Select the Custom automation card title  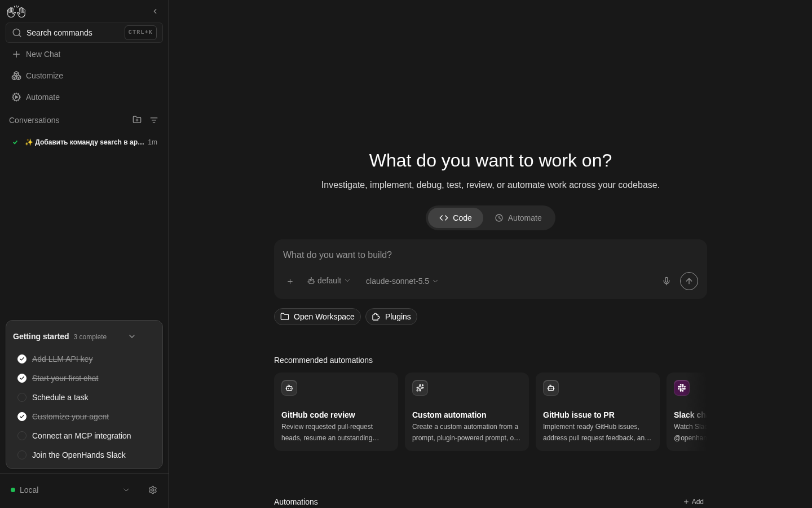pos(449,415)
